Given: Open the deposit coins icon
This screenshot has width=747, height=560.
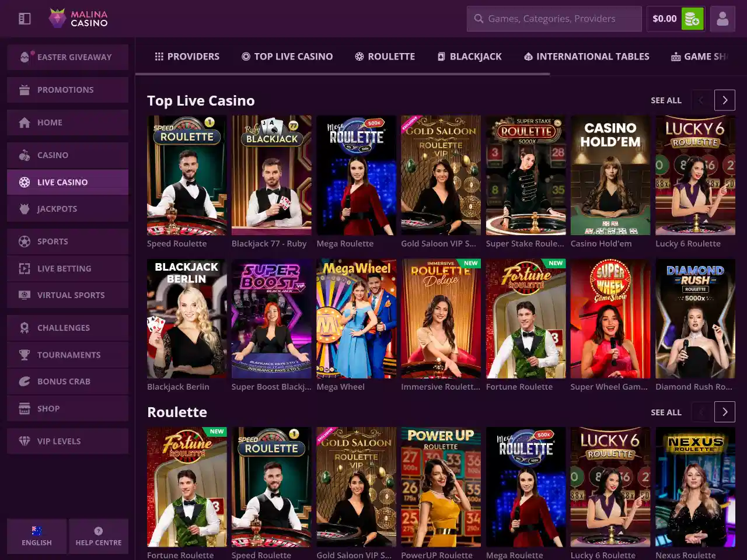Looking at the screenshot, I should (692, 19).
